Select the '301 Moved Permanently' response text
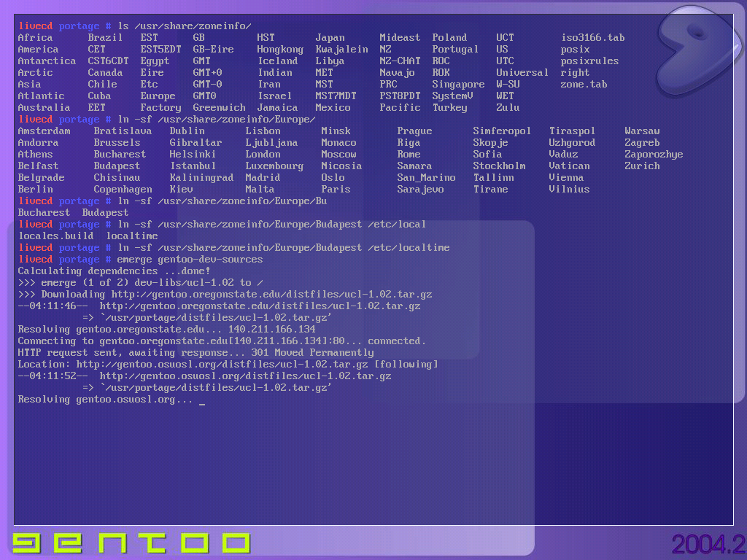 pos(312,352)
